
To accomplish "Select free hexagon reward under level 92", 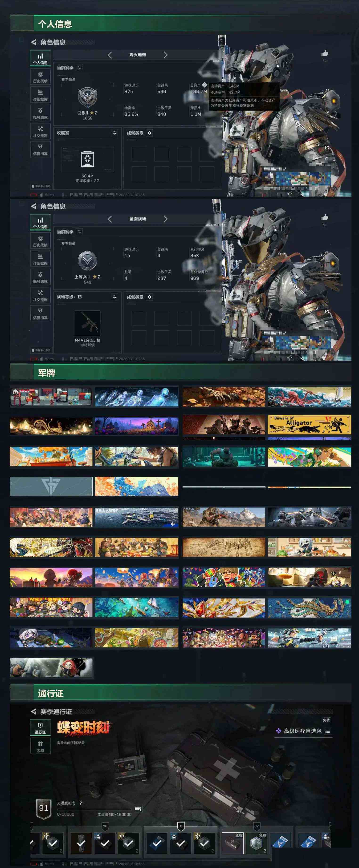I will tap(257, 843).
